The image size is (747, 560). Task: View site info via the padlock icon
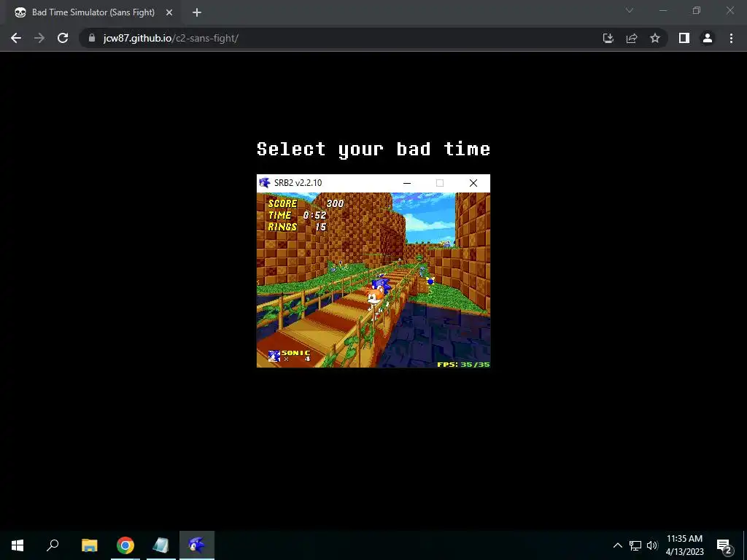coord(92,38)
